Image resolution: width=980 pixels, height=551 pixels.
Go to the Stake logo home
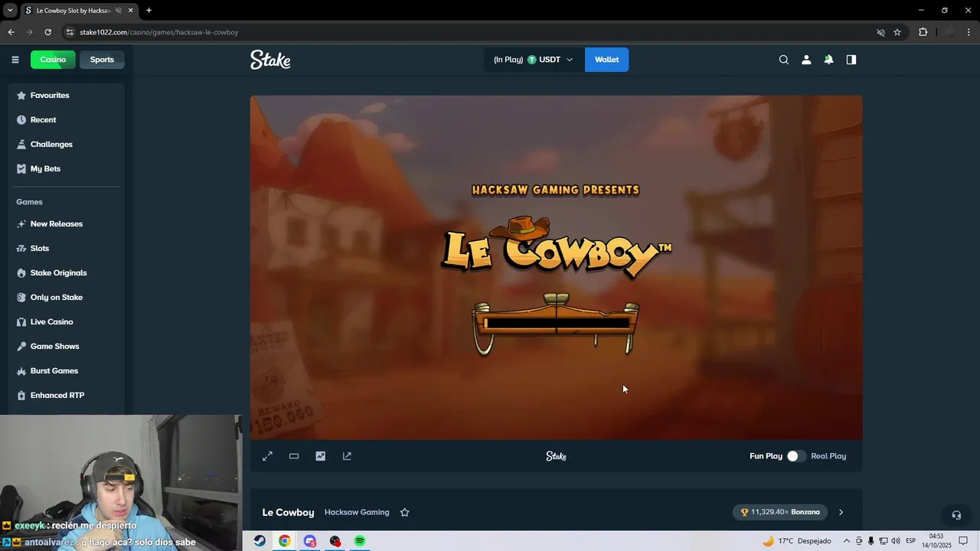coord(270,60)
